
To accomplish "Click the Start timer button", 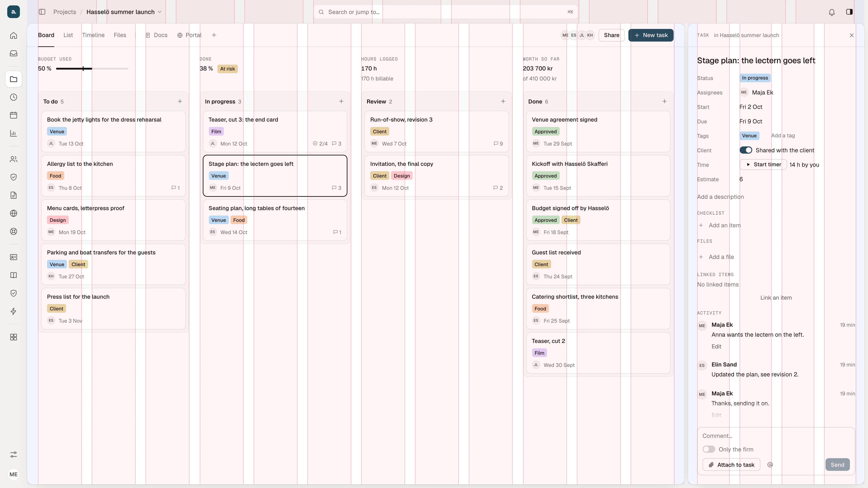I will [763, 165].
